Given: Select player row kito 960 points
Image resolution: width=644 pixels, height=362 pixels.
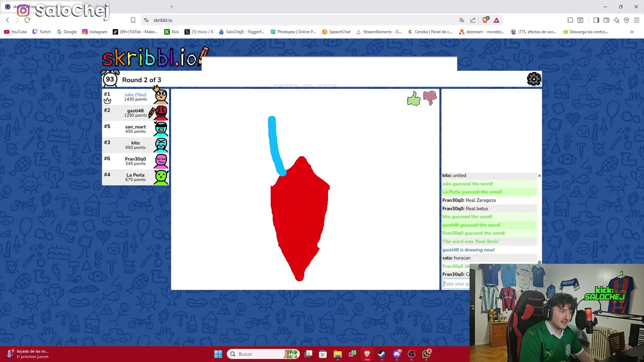Looking at the screenshot, I should [135, 145].
